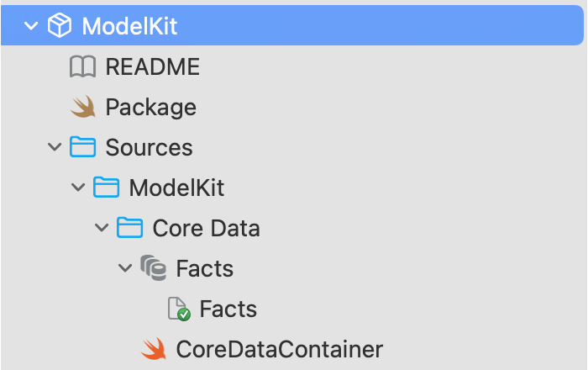Click the Sources folder icon
588x370 pixels.
[81, 148]
